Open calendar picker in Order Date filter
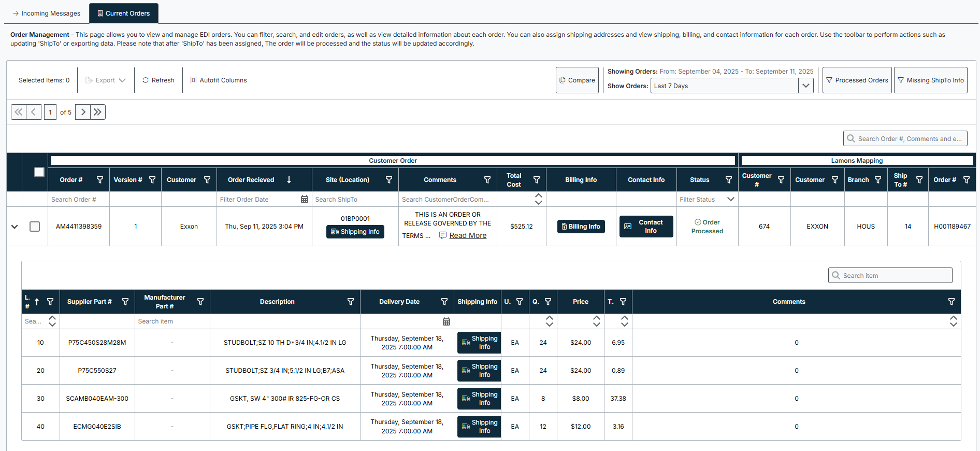 305,200
